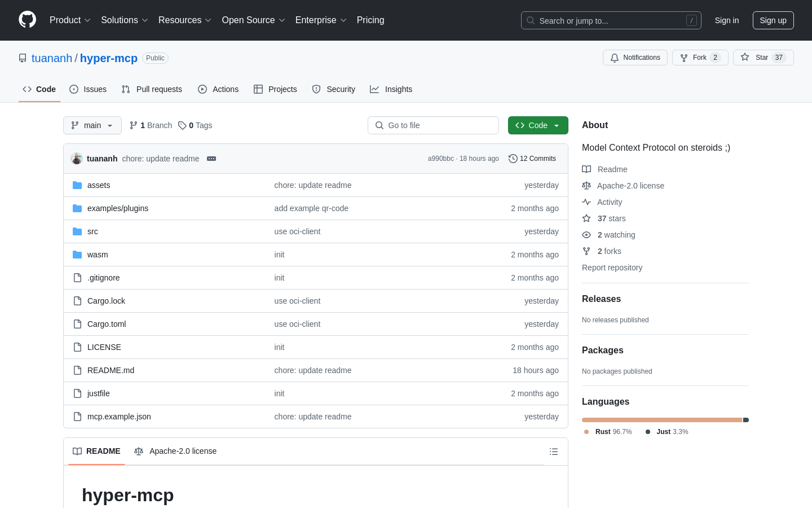The height and width of the screenshot is (508, 812).
Task: Open the Insights tab
Action: click(391, 89)
